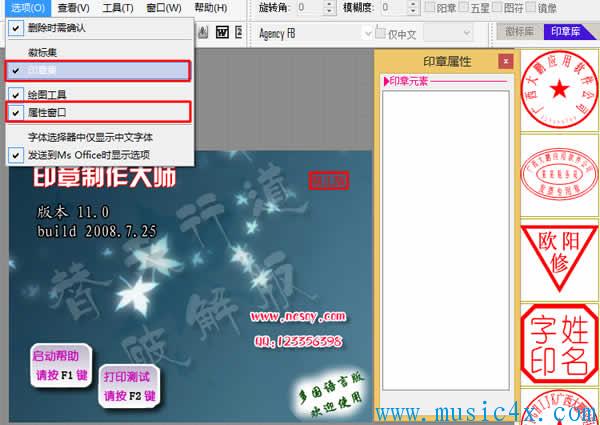600x425 pixels.
Task: Click the 打印测试 请按F2键 button
Action: (x=129, y=386)
